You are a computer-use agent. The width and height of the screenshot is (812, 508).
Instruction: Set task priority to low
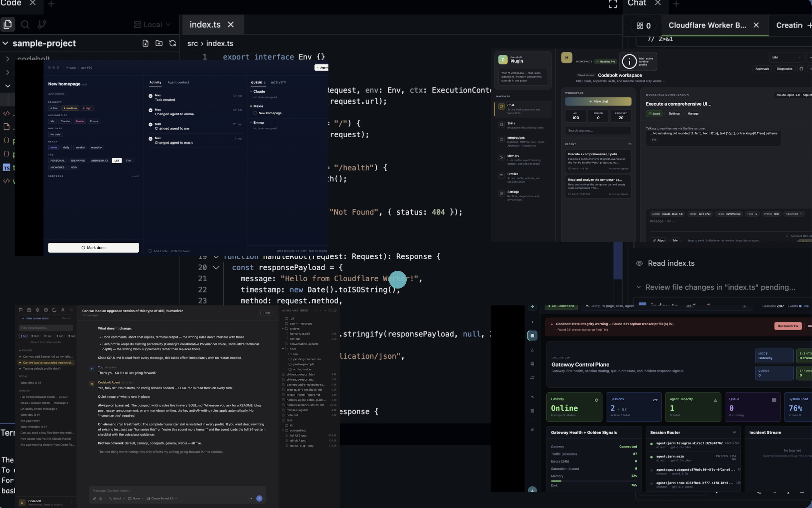[54, 108]
